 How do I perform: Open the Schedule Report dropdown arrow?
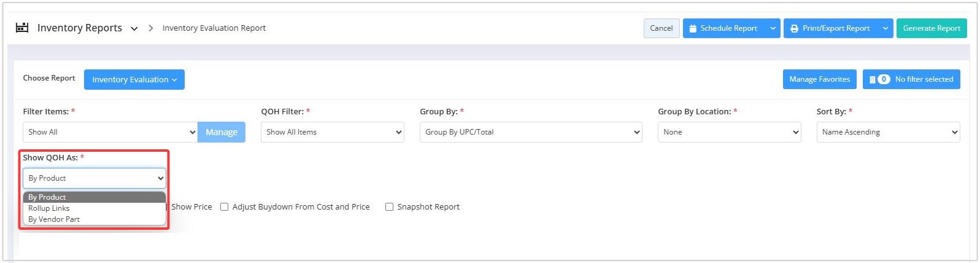click(773, 28)
